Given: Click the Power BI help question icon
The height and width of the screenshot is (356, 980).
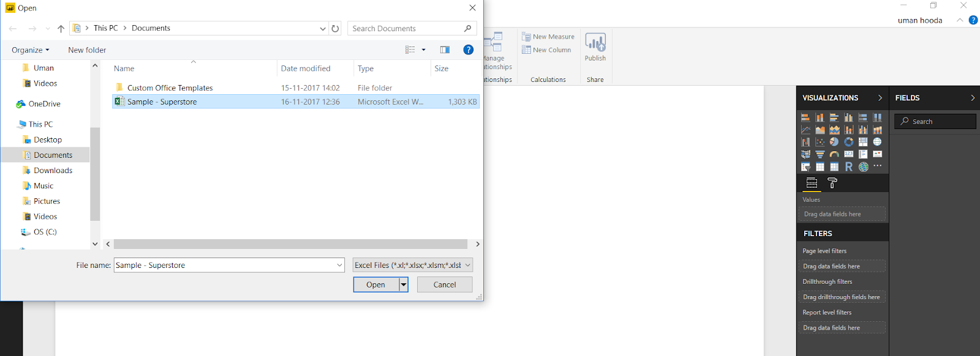Looking at the screenshot, I should pyautogui.click(x=973, y=20).
